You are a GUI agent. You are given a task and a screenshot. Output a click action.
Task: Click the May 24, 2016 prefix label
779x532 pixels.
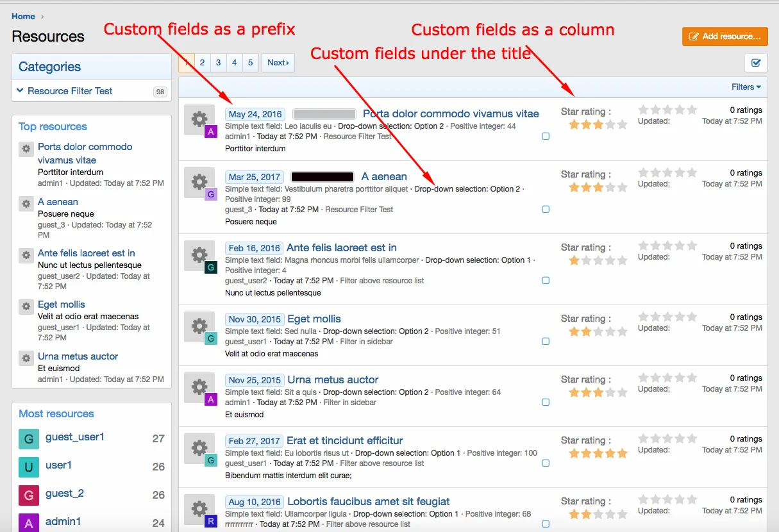coord(256,114)
